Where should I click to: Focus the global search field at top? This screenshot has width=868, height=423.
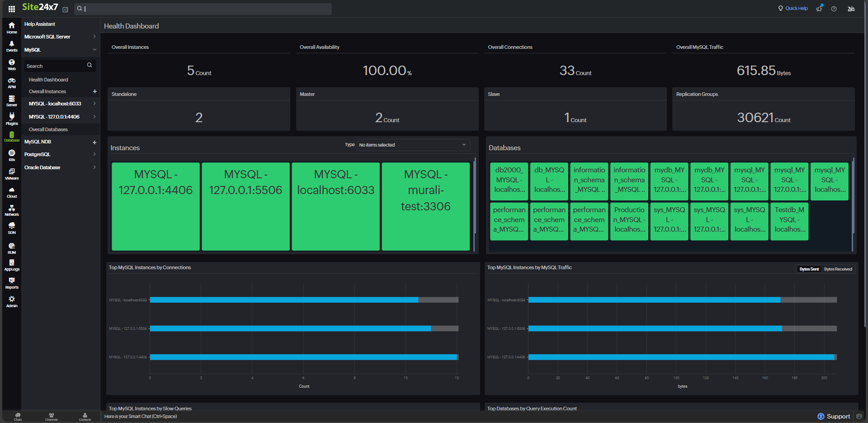pos(203,9)
